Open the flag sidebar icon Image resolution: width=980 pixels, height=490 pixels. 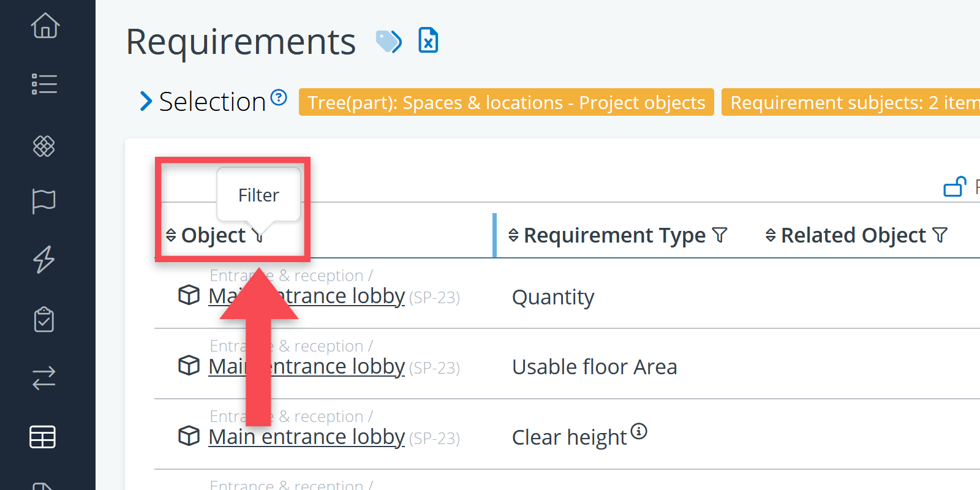44,201
